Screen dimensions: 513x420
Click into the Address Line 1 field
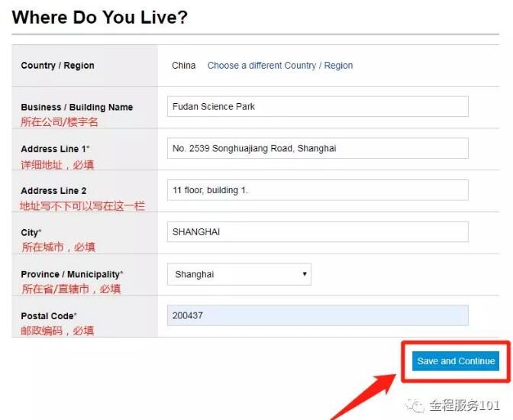[x=318, y=148]
